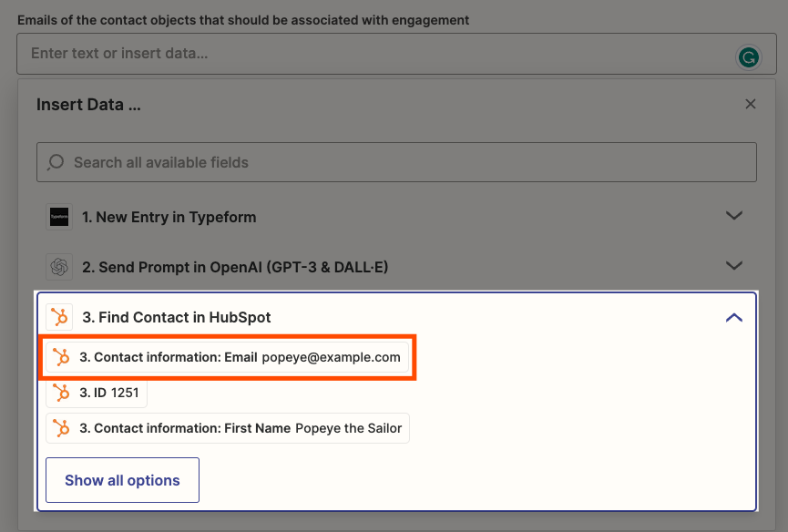Image resolution: width=788 pixels, height=532 pixels.
Task: Insert the ID 1251 field
Action: pyautogui.click(x=97, y=393)
